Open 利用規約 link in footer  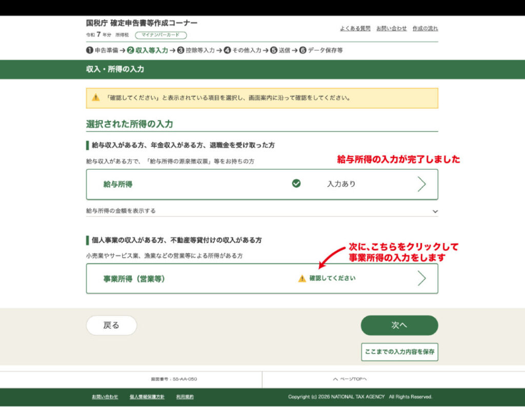185,397
